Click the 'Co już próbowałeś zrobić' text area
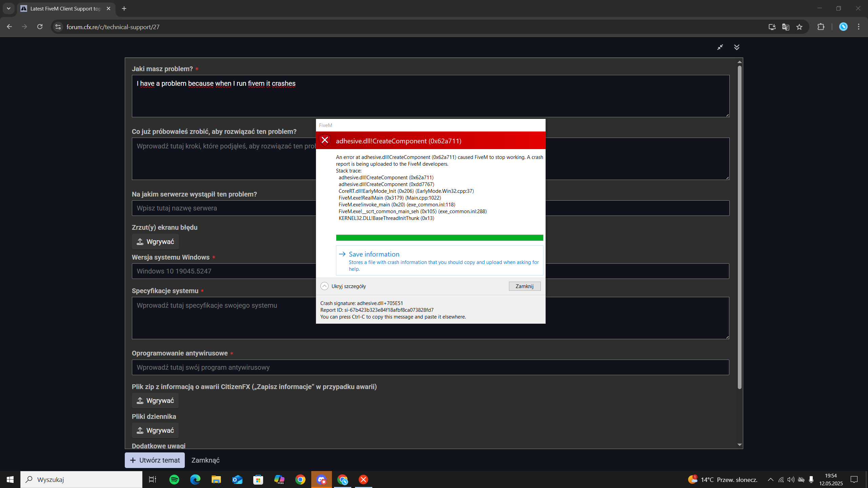868x488 pixels. (224, 159)
